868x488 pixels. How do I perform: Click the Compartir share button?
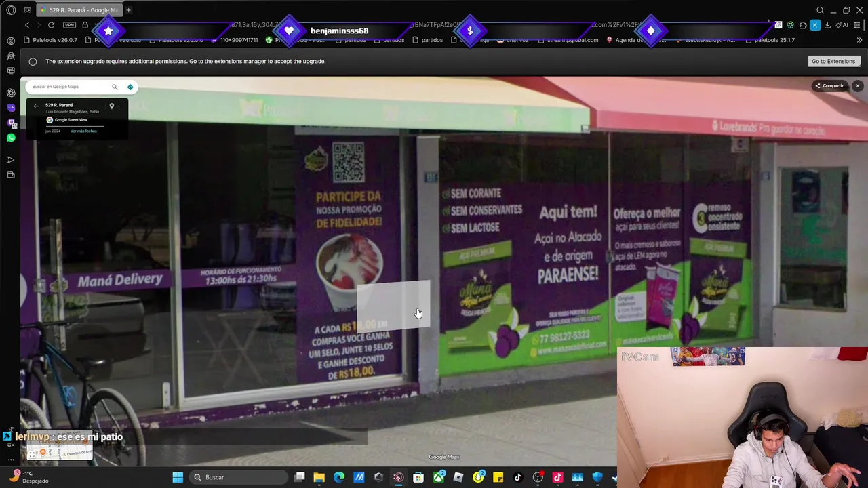[829, 86]
